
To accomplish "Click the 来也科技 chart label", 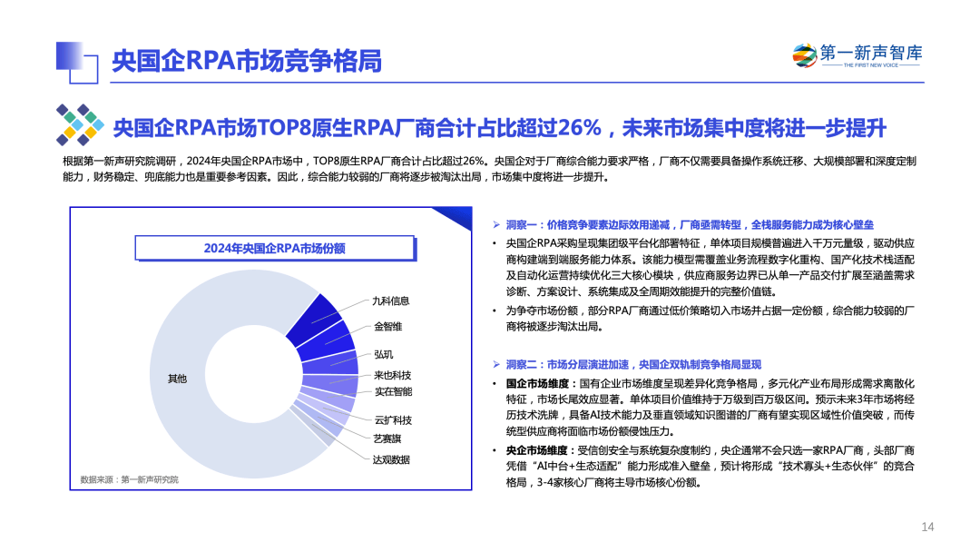I will [x=392, y=375].
